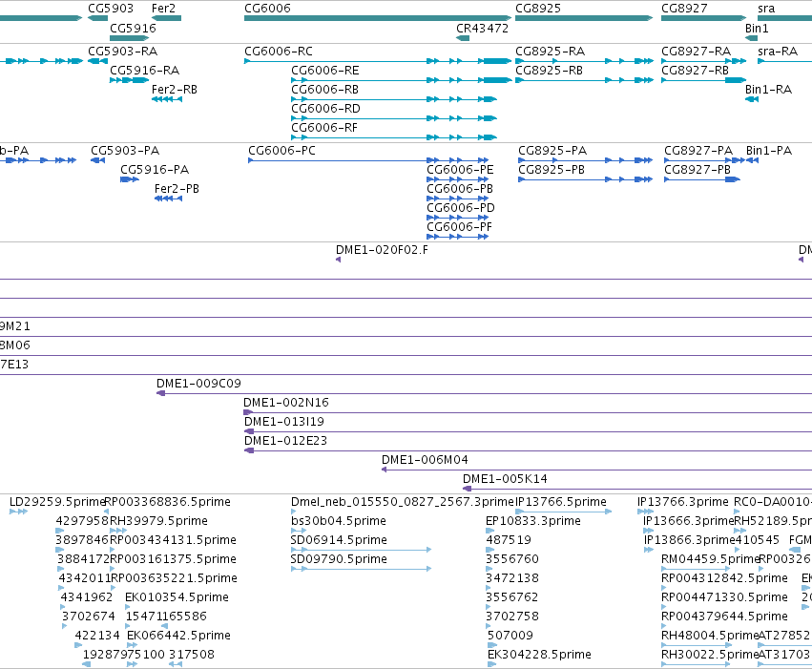Select the CG8927-PB protein label
Image resolution: width=812 pixels, height=669 pixels.
click(x=697, y=170)
